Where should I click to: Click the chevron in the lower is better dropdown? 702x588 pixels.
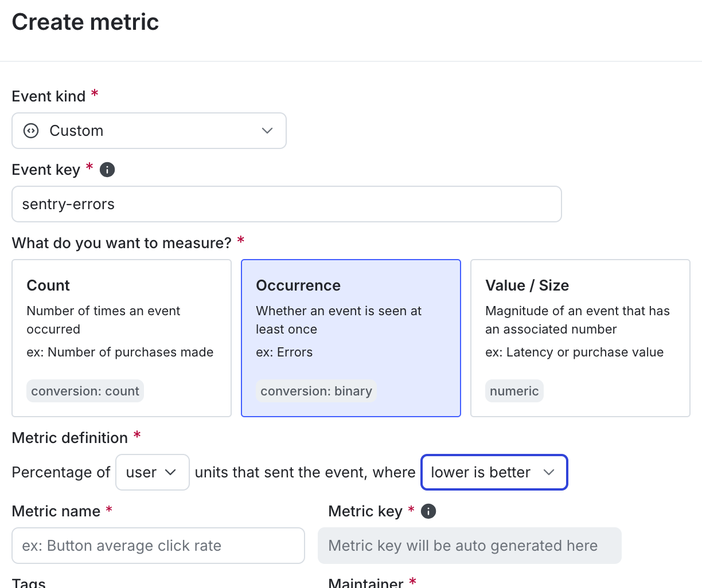pyautogui.click(x=549, y=472)
